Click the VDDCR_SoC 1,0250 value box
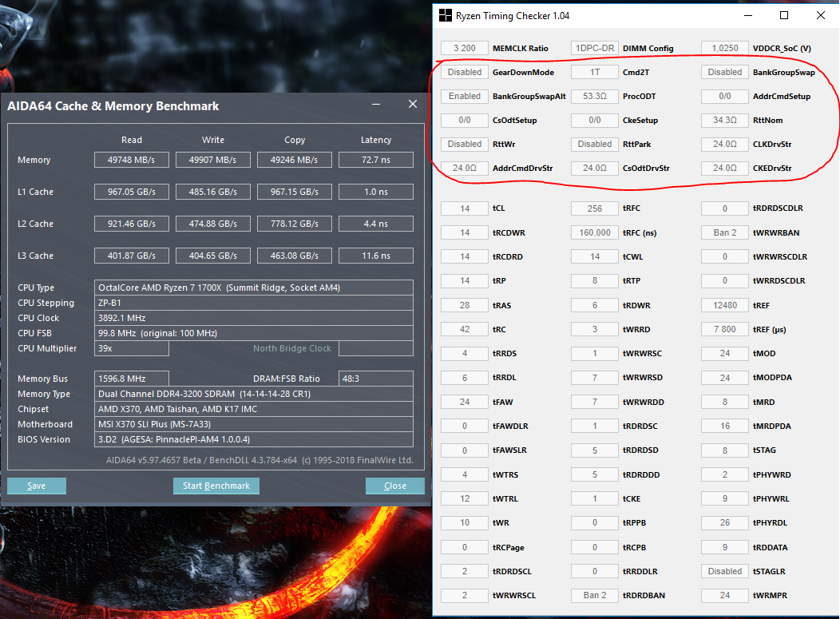This screenshot has width=840, height=619. click(x=725, y=48)
